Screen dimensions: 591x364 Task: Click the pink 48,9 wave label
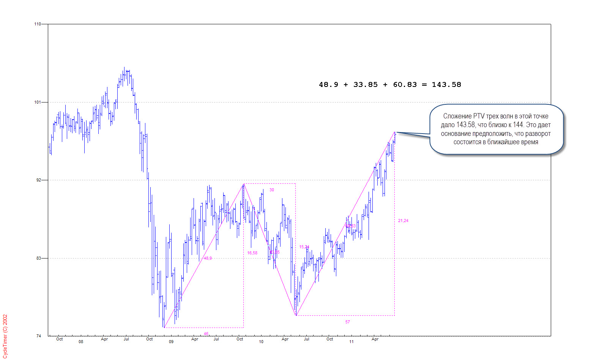[208, 258]
